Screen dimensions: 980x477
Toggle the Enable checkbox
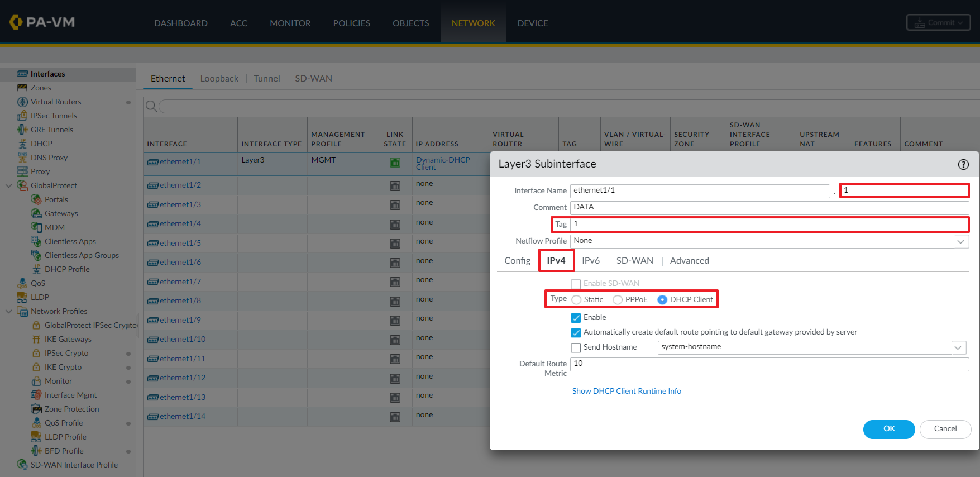[576, 318]
